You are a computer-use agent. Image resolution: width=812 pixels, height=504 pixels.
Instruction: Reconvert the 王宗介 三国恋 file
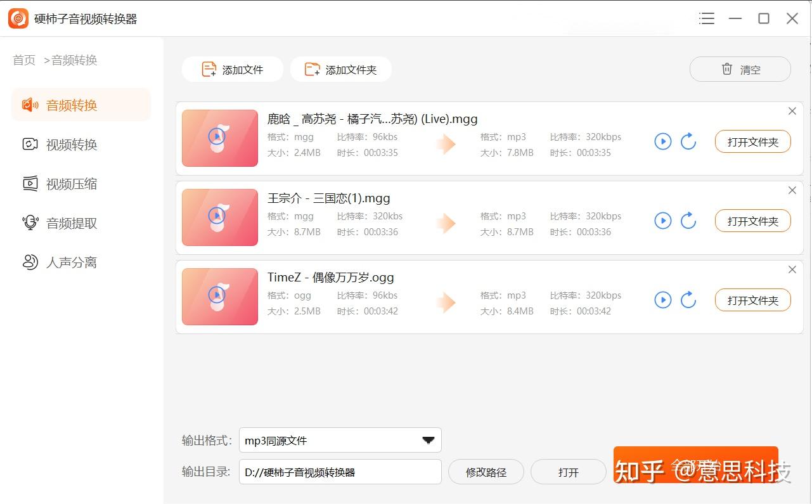689,221
